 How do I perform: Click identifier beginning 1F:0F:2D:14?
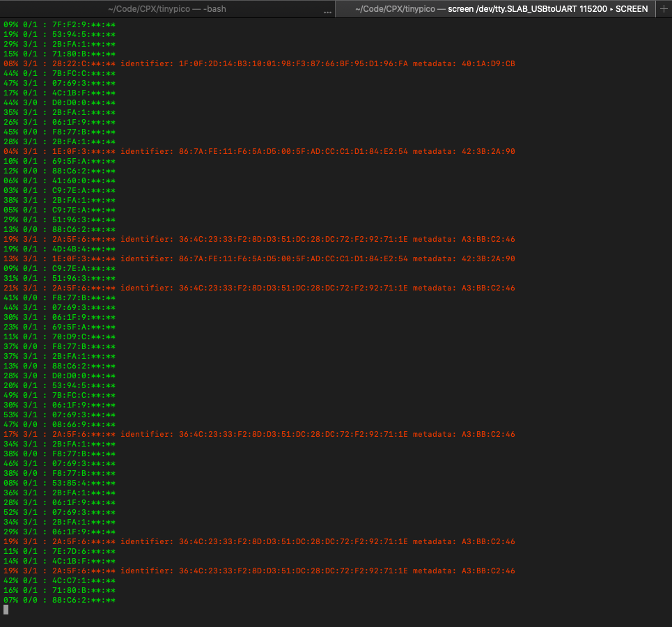click(293, 63)
